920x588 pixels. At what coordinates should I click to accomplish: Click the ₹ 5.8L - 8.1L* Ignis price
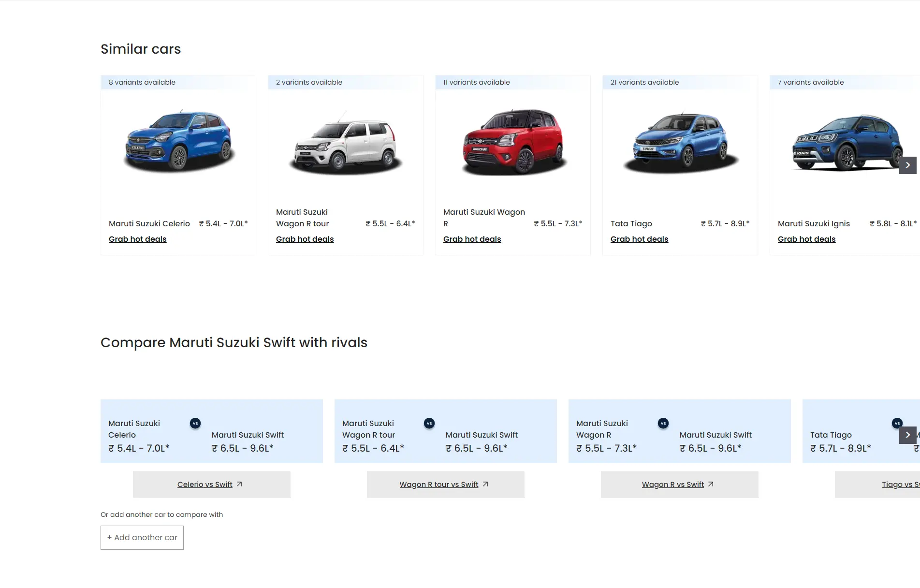(893, 223)
